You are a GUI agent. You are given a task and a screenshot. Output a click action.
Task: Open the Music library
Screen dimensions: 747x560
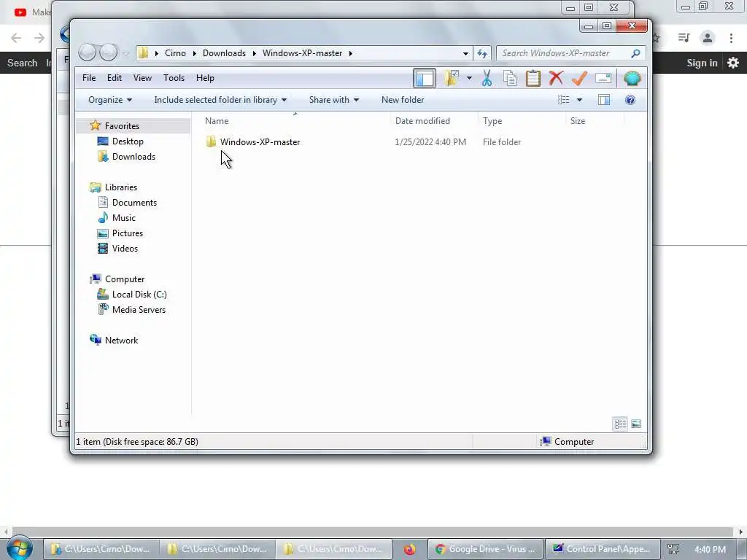point(124,217)
